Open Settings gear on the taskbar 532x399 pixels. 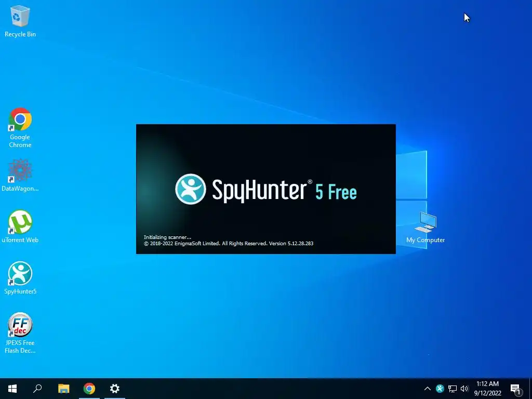(x=115, y=389)
